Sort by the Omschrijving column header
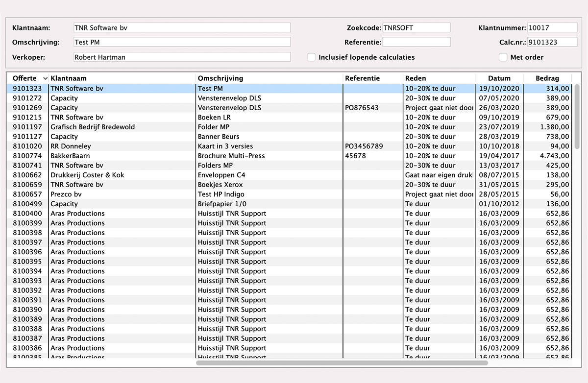588x383 pixels. coord(269,78)
